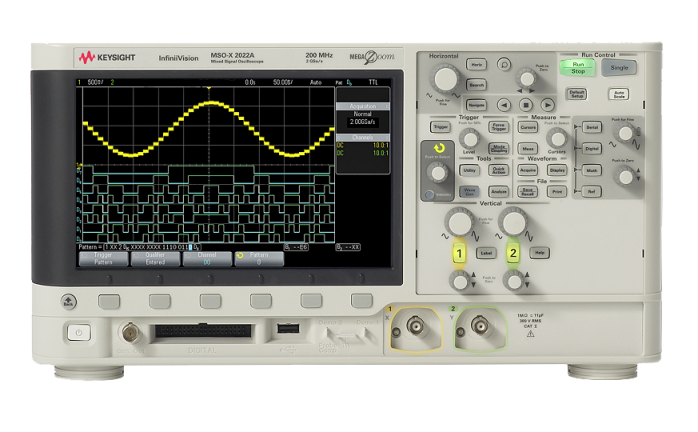Push the Auto Scale key
This screenshot has width=698, height=432.
619,94
